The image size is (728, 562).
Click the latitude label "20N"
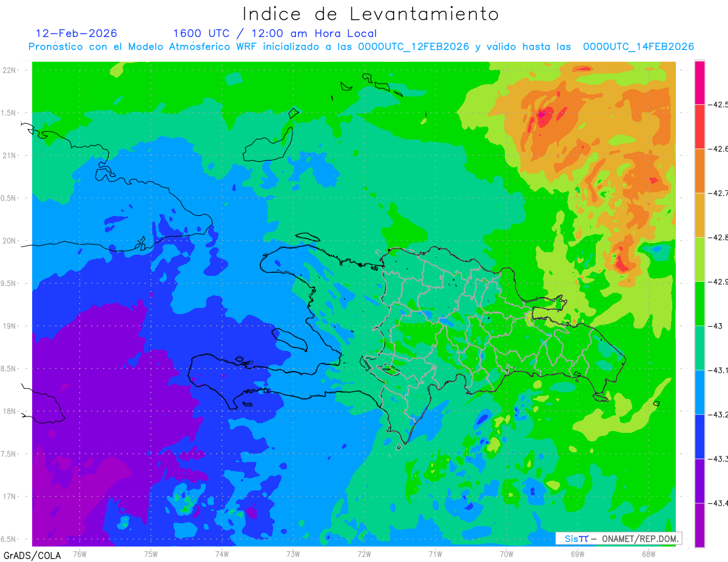[x=9, y=241]
